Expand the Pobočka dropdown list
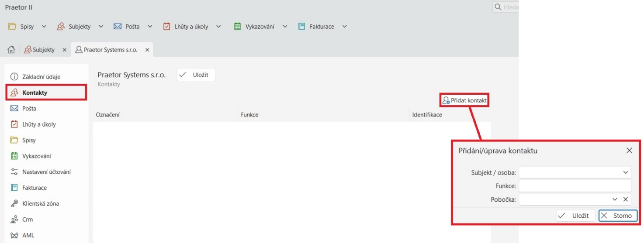The height and width of the screenshot is (244, 644). tap(615, 199)
